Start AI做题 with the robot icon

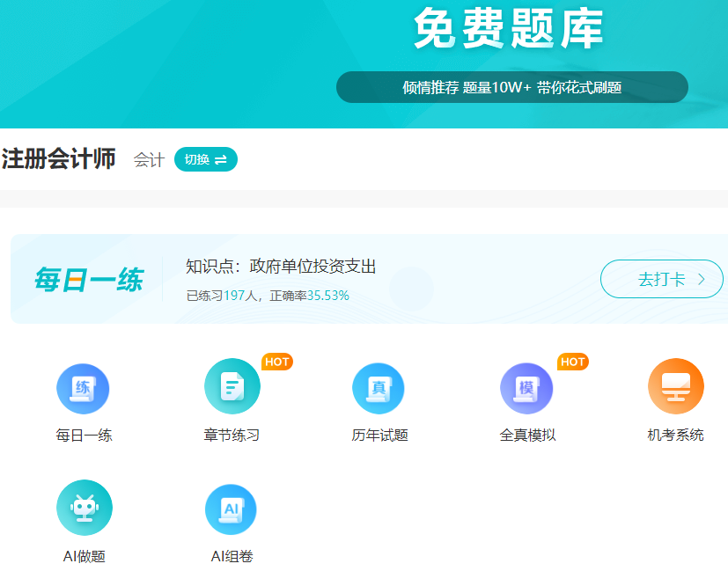click(84, 508)
